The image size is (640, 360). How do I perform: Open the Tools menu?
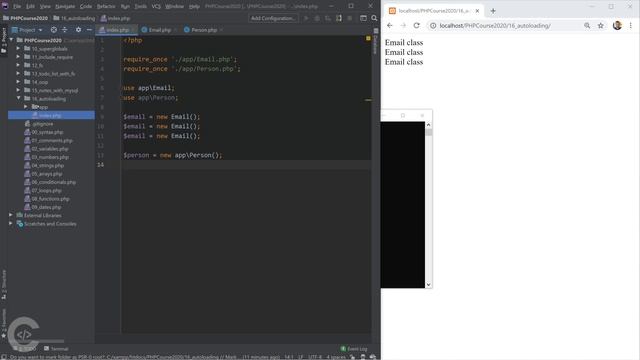[140, 7]
